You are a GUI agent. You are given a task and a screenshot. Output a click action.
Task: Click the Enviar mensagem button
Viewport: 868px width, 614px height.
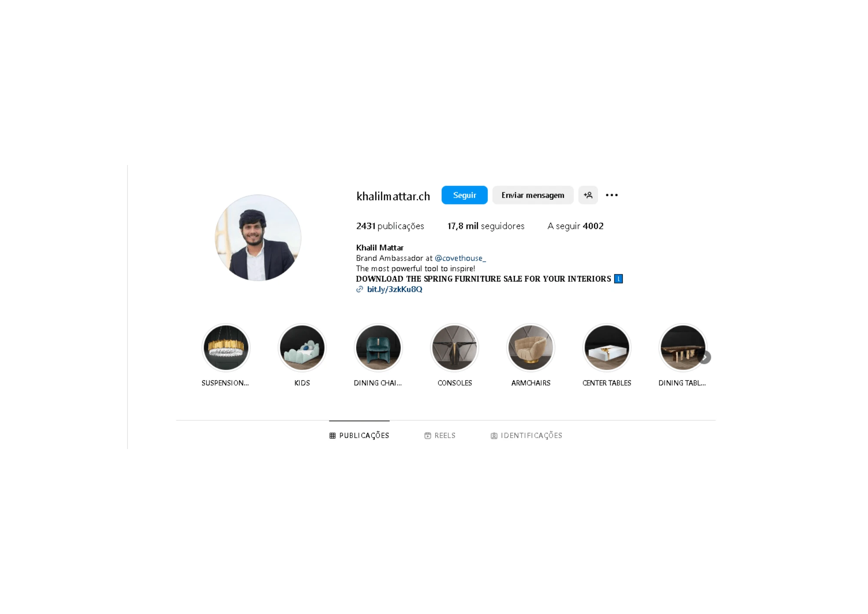pos(533,195)
